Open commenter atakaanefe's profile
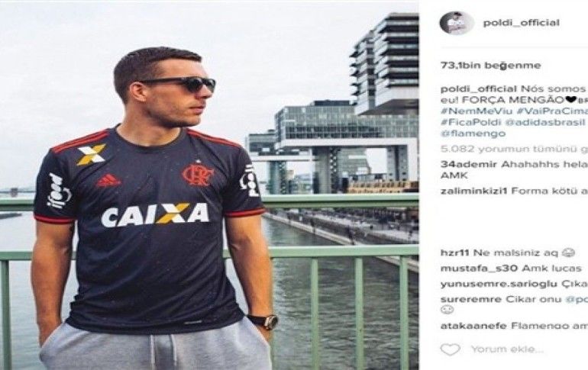Screen dimensions: 588x370 point(473,326)
